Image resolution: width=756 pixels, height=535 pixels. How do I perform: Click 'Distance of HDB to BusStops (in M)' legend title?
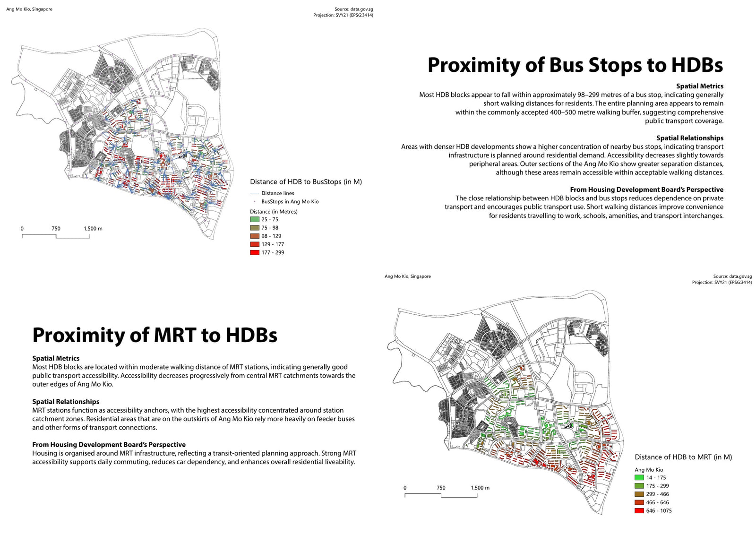pos(306,181)
